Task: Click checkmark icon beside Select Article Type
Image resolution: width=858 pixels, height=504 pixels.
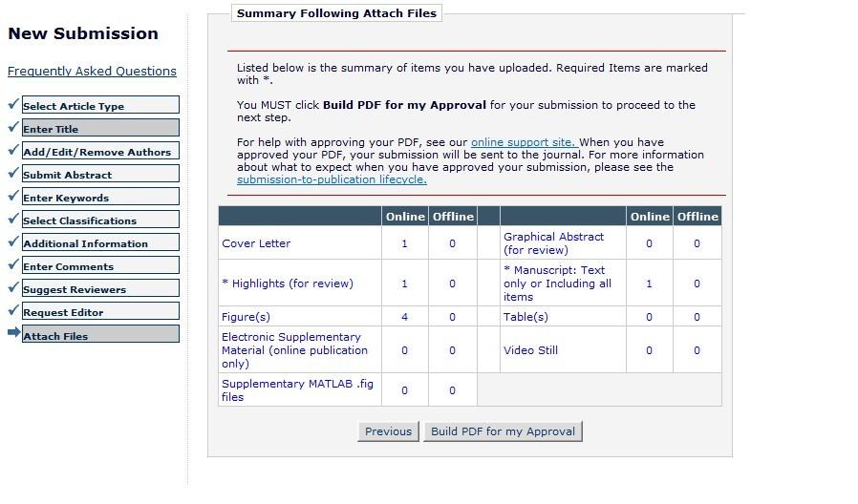Action: coord(13,104)
